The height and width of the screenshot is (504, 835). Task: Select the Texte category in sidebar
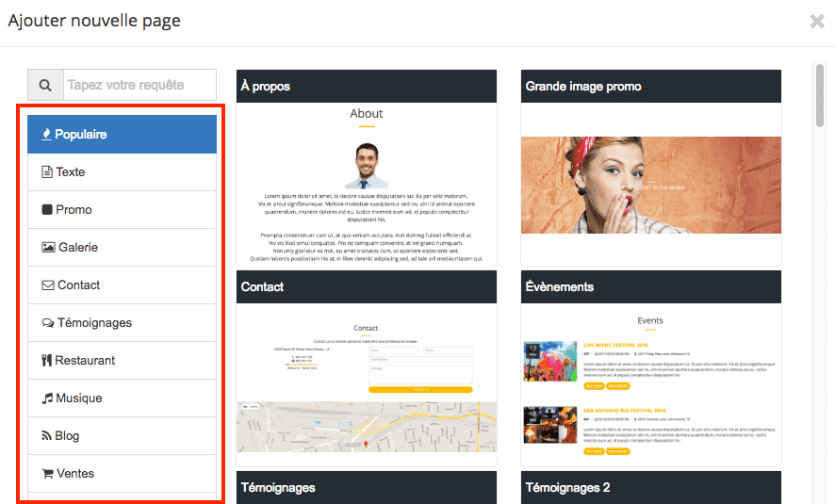(x=71, y=172)
